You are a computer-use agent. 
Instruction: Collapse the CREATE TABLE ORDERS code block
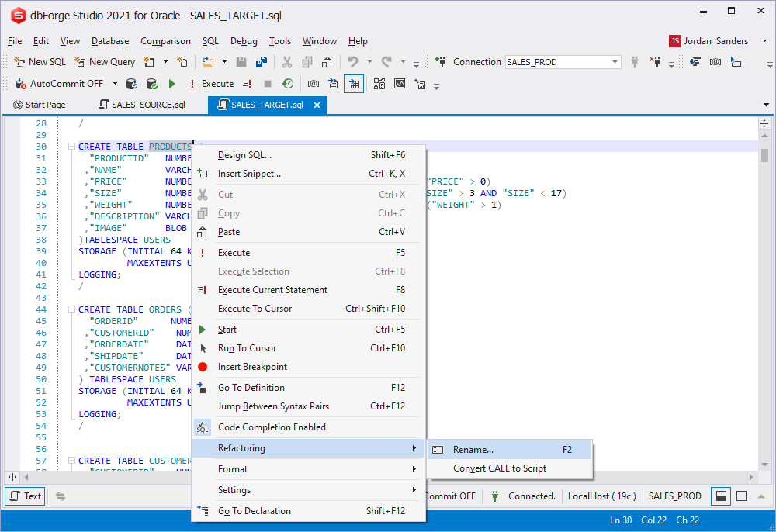tap(71, 309)
